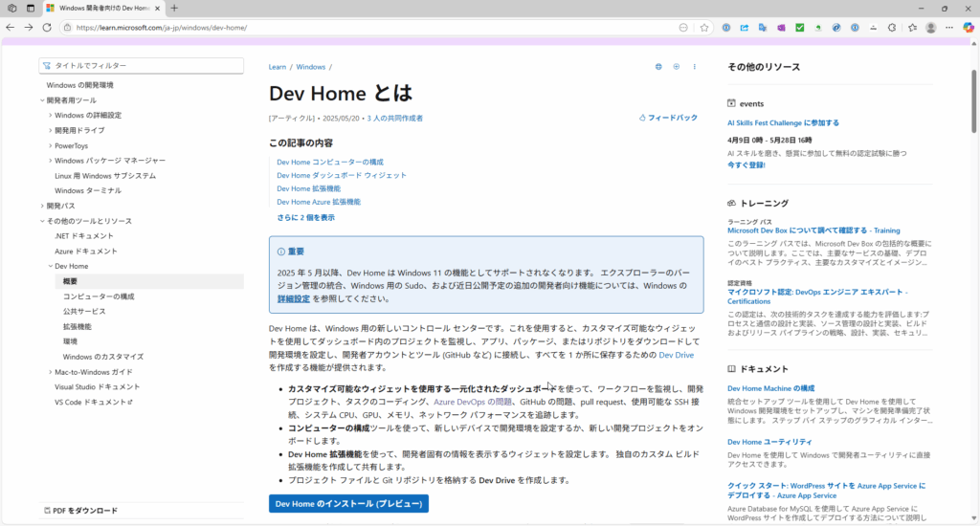Click the ドキュメント section book icon

[x=731, y=369]
